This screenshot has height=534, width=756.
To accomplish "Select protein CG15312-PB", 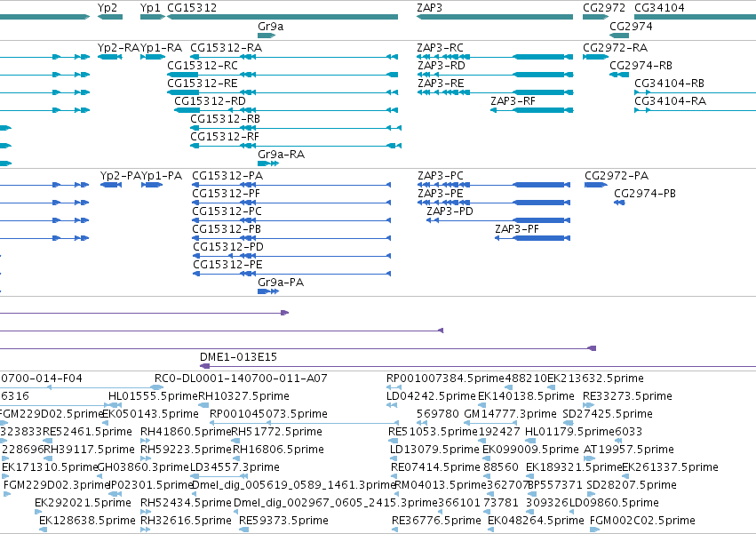I will [x=227, y=229].
